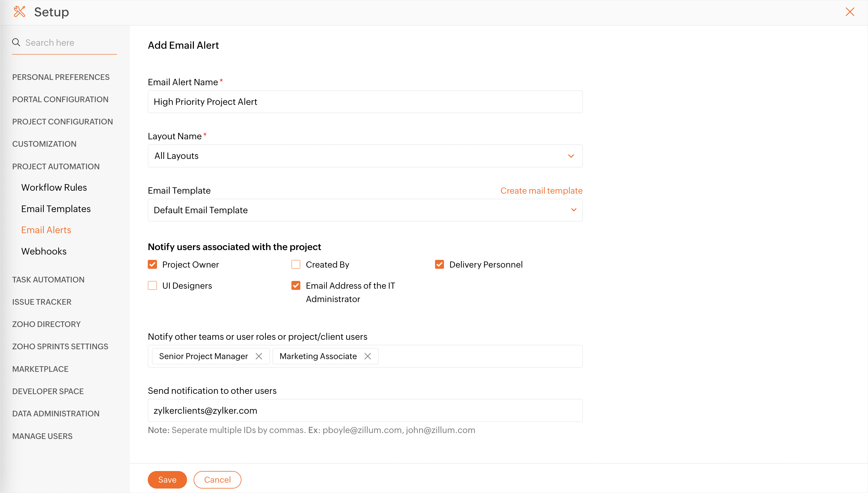Screen dimensions: 868x493
Task: Click the search magnifier icon
Action: coord(16,42)
